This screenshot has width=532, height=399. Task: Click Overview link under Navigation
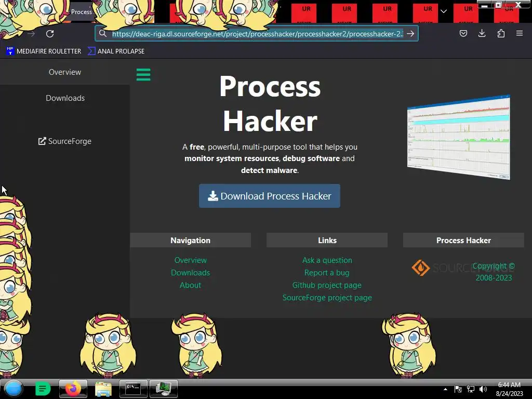[x=190, y=260]
